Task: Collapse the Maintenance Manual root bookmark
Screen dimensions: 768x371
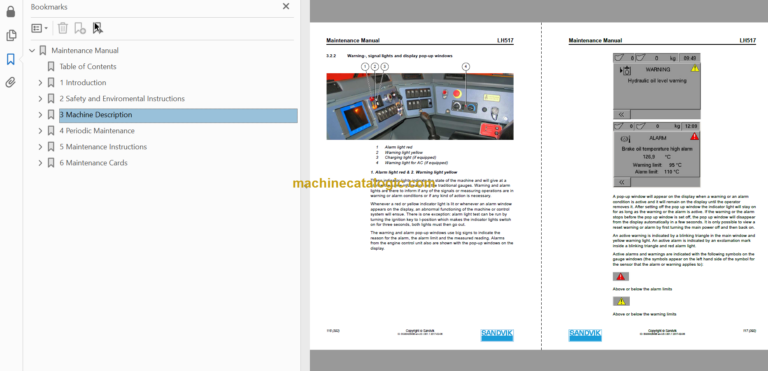Action: click(32, 50)
